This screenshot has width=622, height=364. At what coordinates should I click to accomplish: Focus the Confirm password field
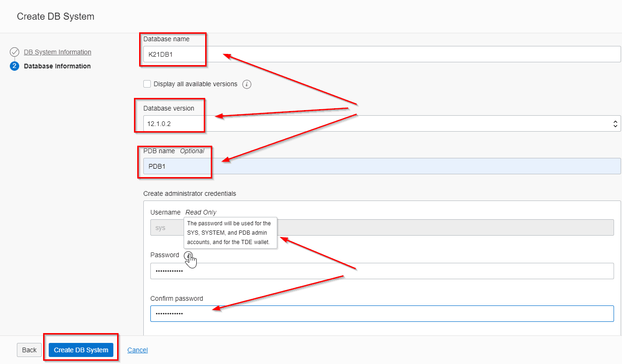tap(382, 313)
